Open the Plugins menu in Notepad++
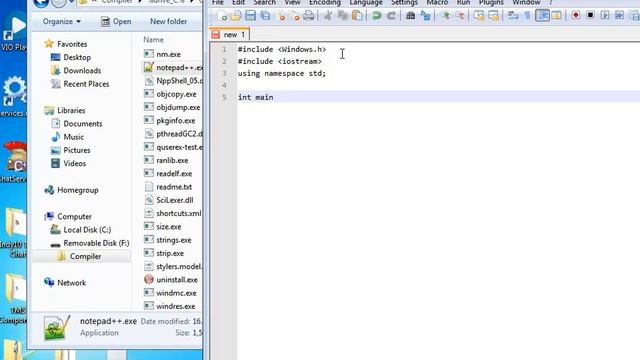This screenshot has height=360, width=640. click(491, 2)
